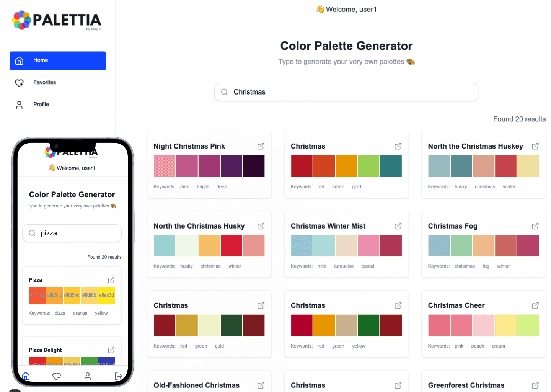Tap the 'orange' keyword on the phone Pizza card
This screenshot has width=551, height=392.
[80, 313]
